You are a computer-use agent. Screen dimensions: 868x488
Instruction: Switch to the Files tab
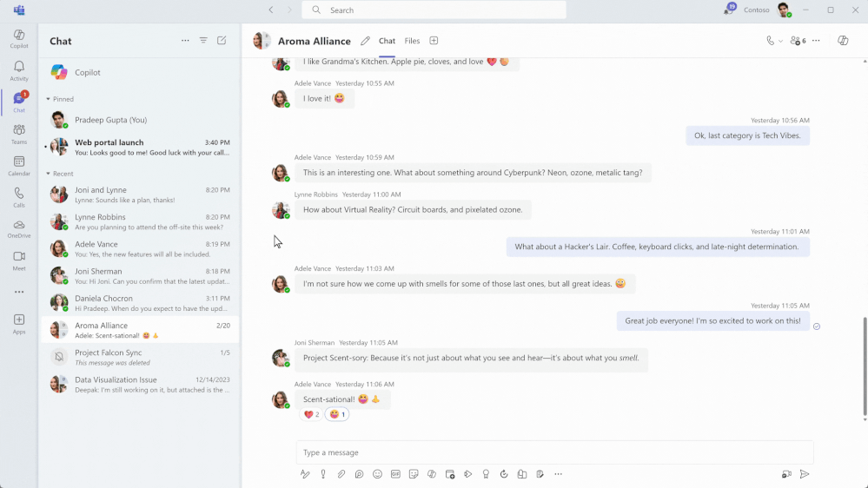(412, 41)
